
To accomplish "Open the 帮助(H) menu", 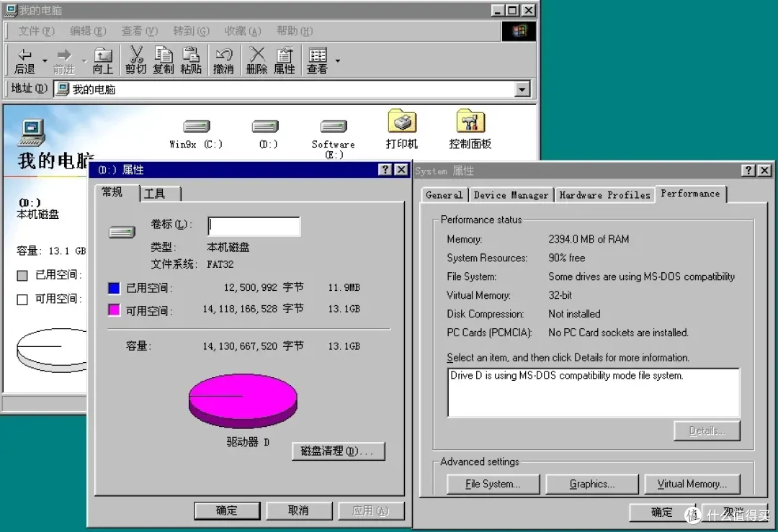I will tap(294, 31).
